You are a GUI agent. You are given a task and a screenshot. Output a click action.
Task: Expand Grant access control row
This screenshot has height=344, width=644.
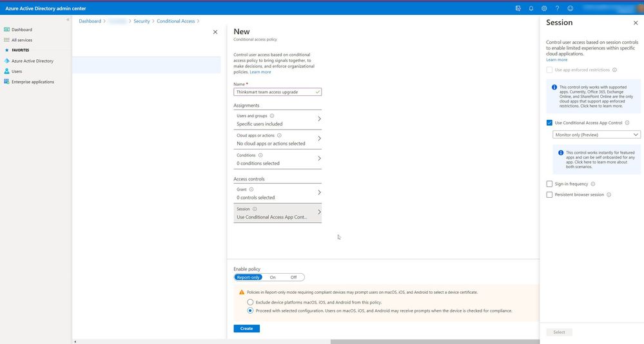(278, 193)
